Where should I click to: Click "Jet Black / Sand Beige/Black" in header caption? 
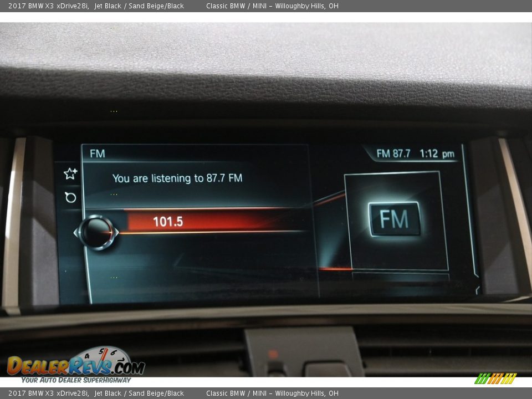(x=139, y=6)
